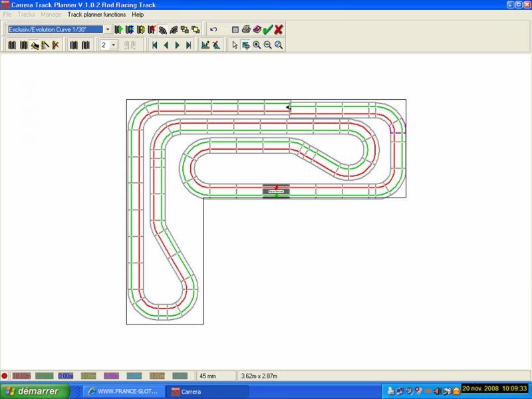Jump to first track piece arrow
Image resolution: width=532 pixels, height=399 pixels.
coord(155,45)
